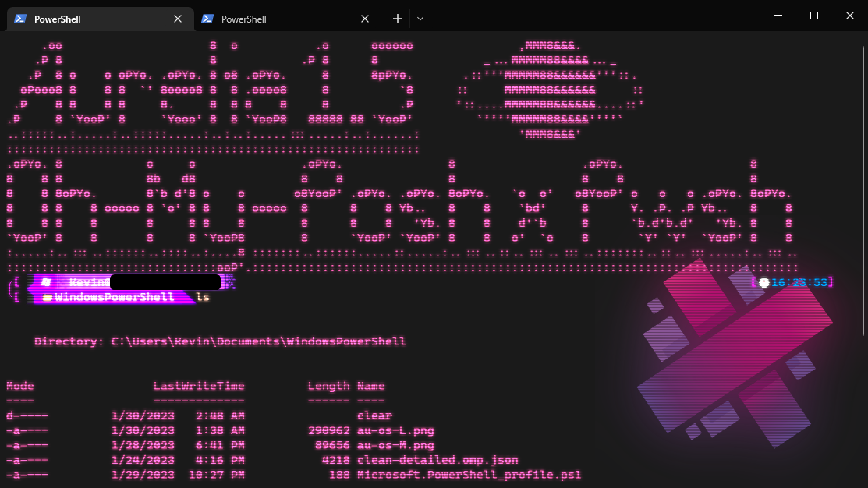Maximize the terminal window
This screenshot has height=488, width=868.
pyautogui.click(x=813, y=16)
